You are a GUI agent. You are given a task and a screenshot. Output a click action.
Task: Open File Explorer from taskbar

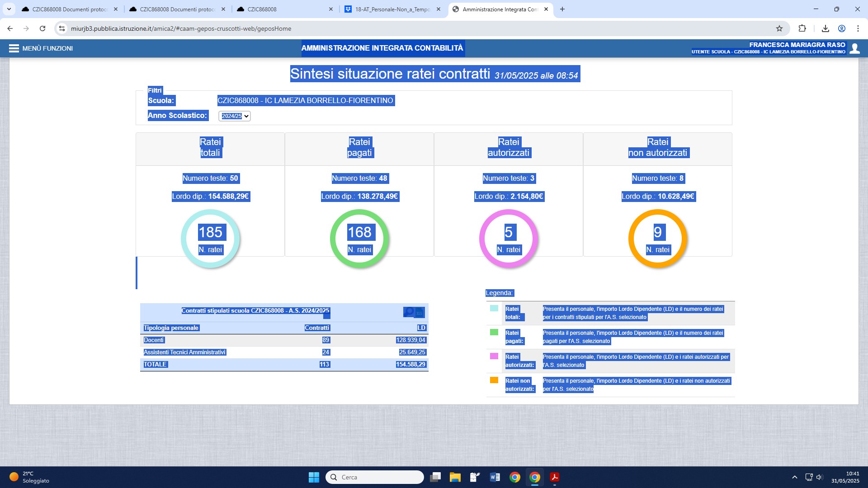click(x=455, y=477)
